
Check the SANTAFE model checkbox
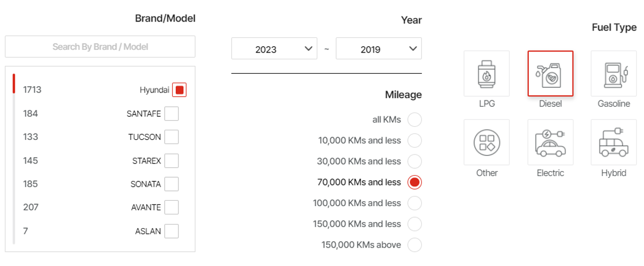coord(172,114)
